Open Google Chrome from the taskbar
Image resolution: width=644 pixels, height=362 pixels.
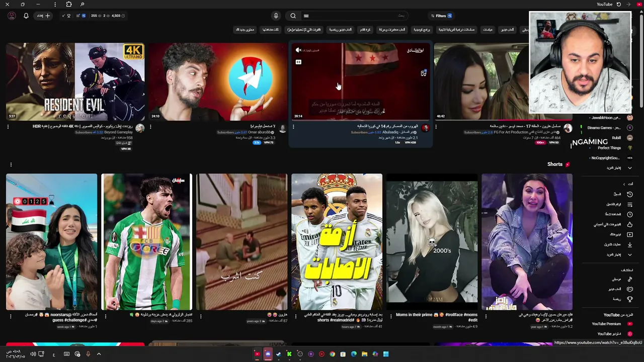point(332,354)
